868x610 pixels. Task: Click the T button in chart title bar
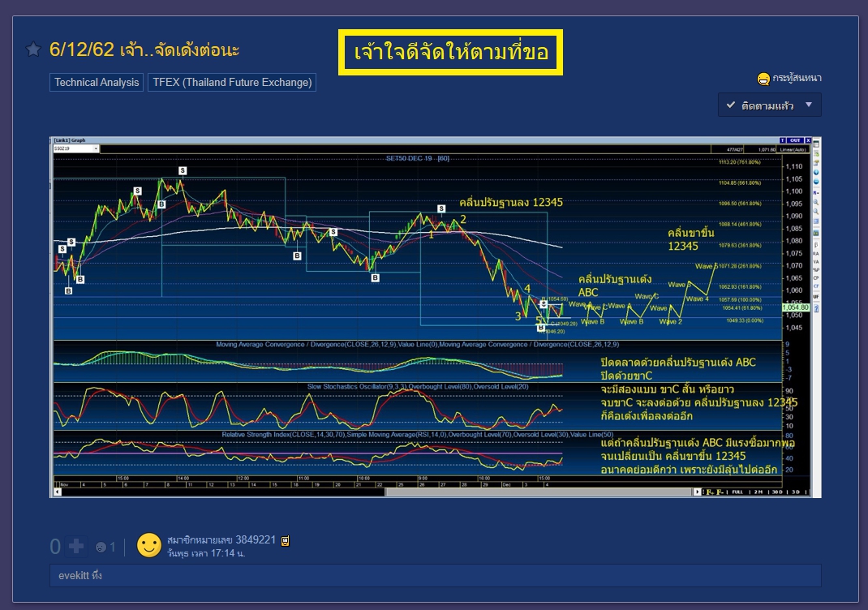(x=783, y=140)
